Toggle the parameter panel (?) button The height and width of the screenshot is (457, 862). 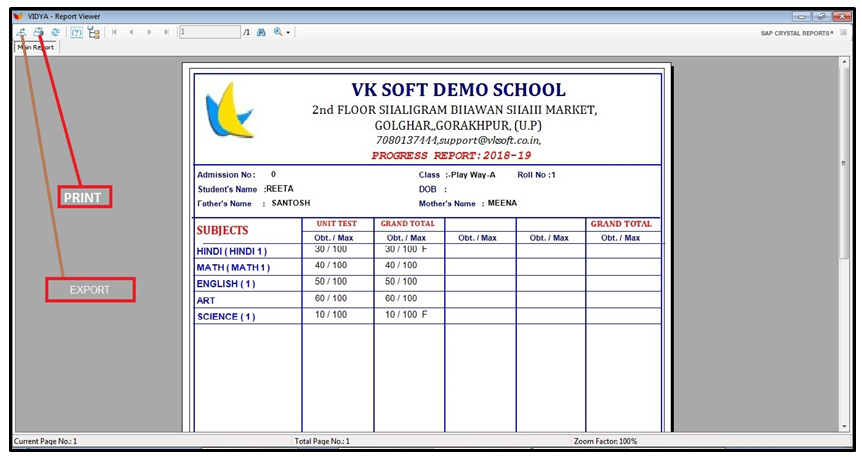coord(76,32)
